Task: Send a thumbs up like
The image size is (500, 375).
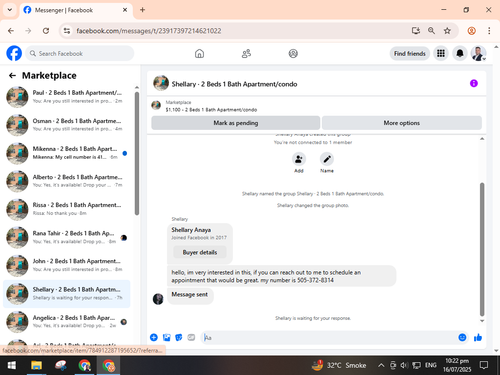Action: (x=478, y=337)
